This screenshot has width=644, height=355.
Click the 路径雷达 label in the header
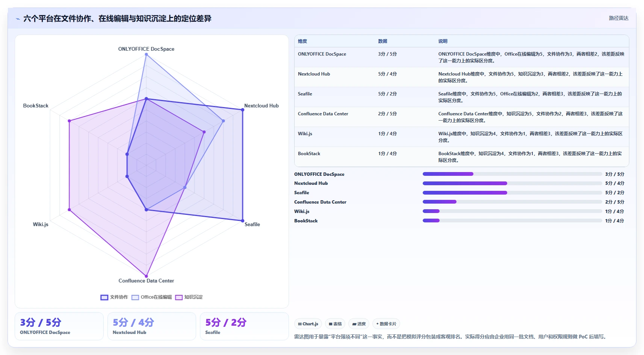[x=618, y=18]
